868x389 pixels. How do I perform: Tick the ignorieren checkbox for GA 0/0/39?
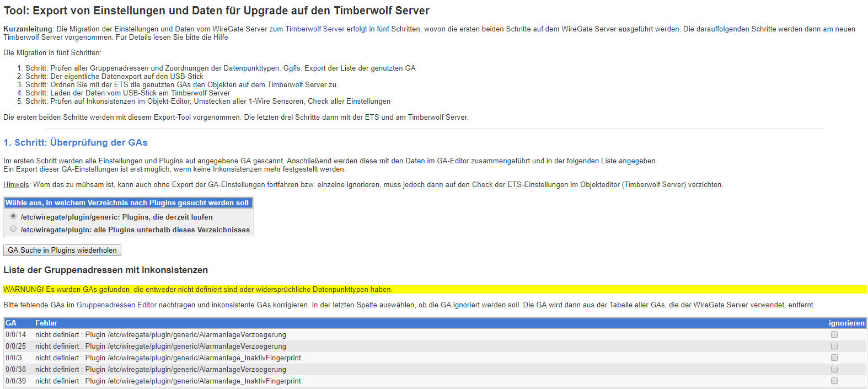click(x=834, y=381)
